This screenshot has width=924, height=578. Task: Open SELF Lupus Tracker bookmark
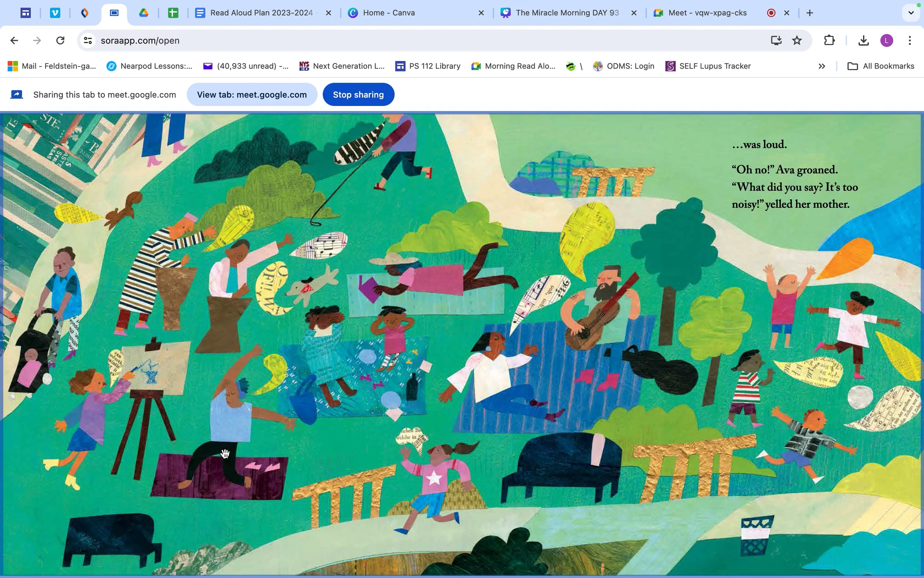(x=708, y=66)
